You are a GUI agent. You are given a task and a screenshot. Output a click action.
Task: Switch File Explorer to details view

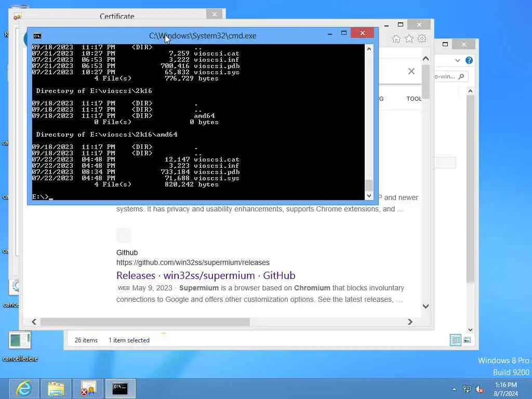tap(456, 340)
